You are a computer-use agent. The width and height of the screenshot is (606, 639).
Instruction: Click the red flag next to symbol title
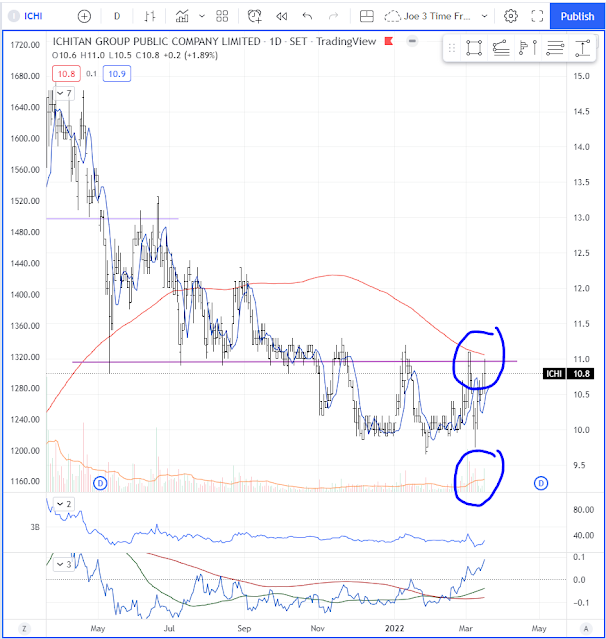coord(389,41)
